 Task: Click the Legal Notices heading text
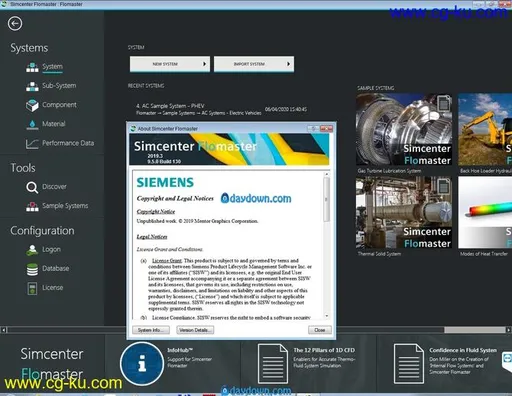[152, 237]
